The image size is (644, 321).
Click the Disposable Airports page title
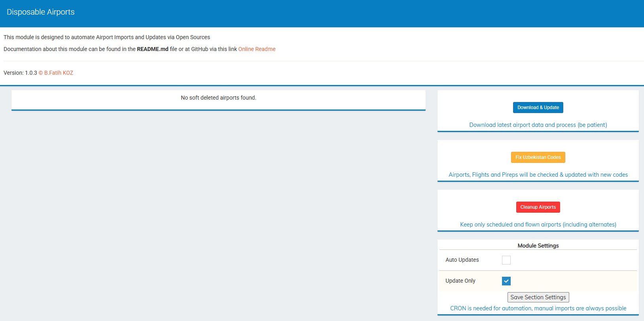pos(41,12)
